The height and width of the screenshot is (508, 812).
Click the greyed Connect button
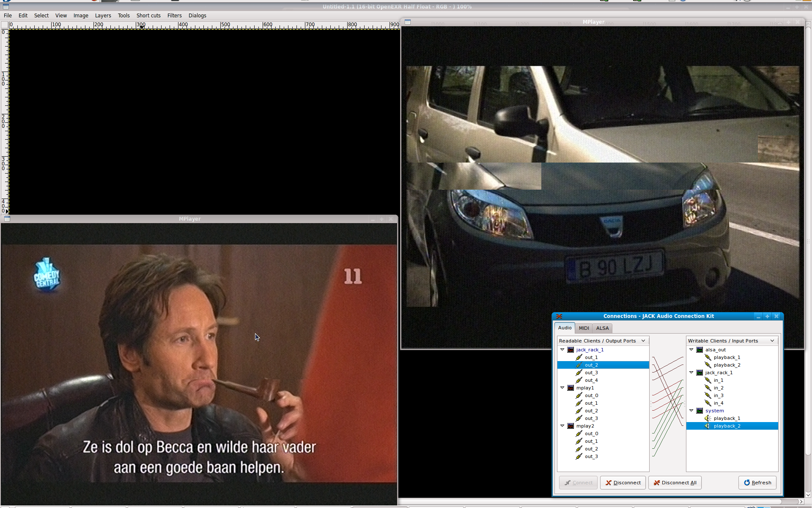pos(578,483)
